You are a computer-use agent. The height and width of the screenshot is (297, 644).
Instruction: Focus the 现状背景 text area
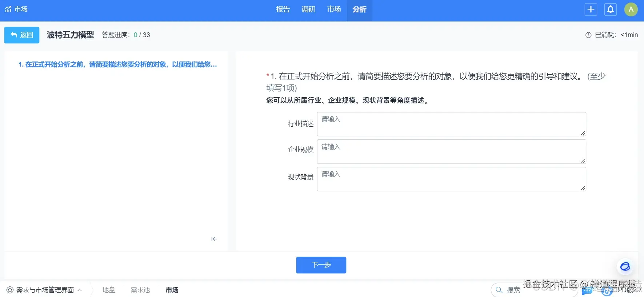[x=451, y=179]
